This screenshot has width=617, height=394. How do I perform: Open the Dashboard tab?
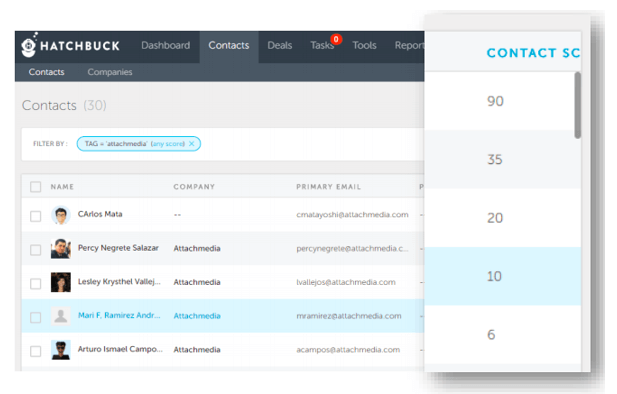(165, 46)
